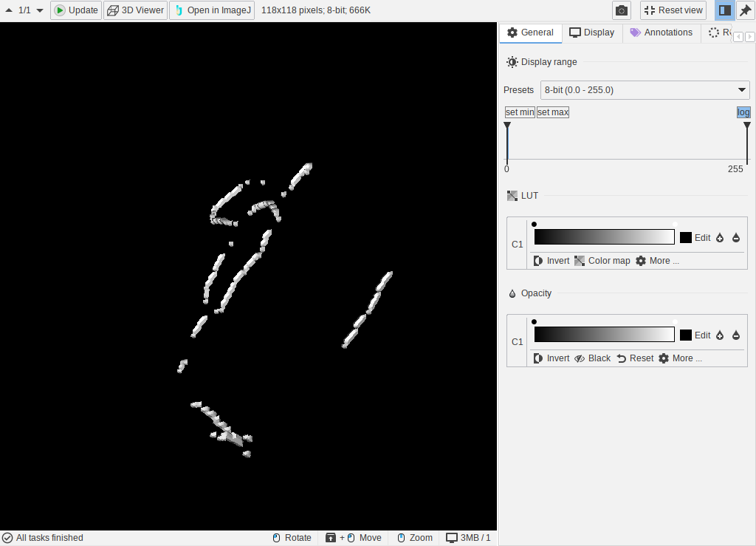Viewport: 756px width, 546px height.
Task: Add a color point in the LUT row
Action: (720, 238)
